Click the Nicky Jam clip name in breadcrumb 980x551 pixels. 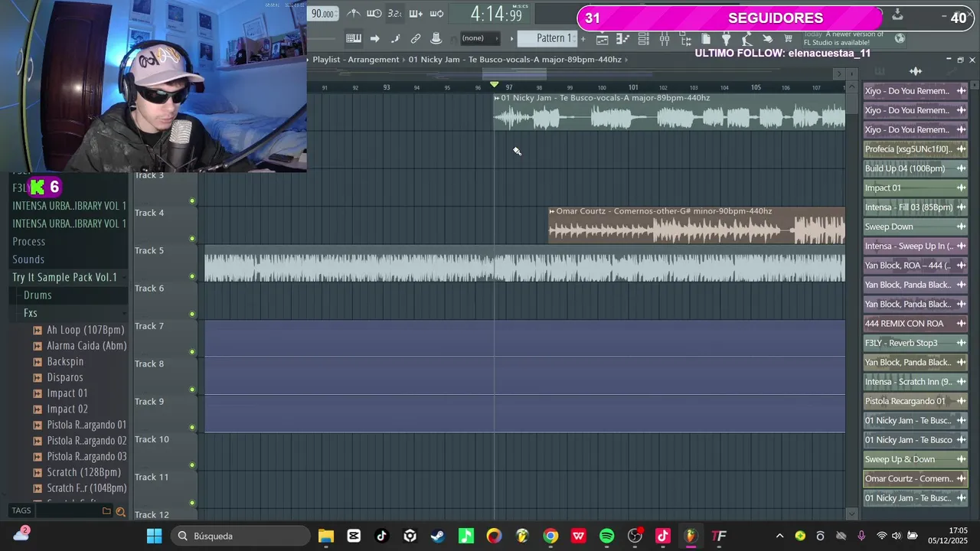point(514,60)
